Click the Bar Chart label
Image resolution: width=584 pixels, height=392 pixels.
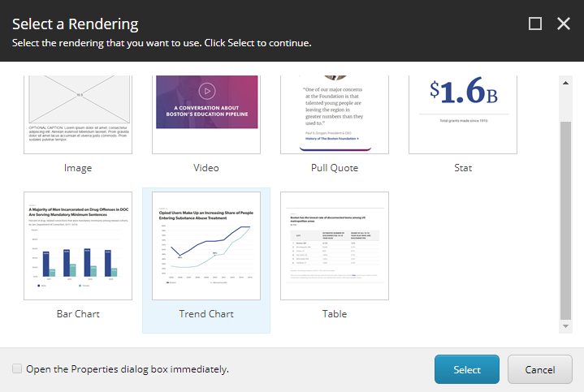(x=78, y=313)
